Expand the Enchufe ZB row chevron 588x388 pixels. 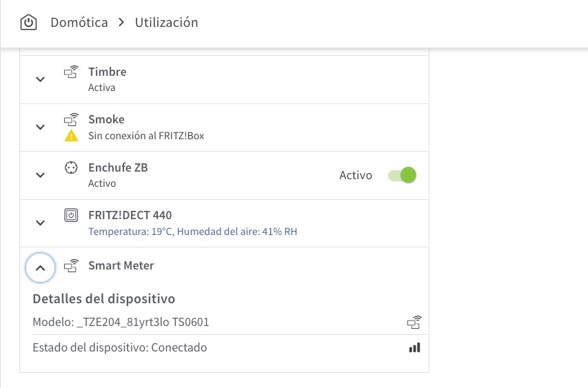(x=40, y=175)
